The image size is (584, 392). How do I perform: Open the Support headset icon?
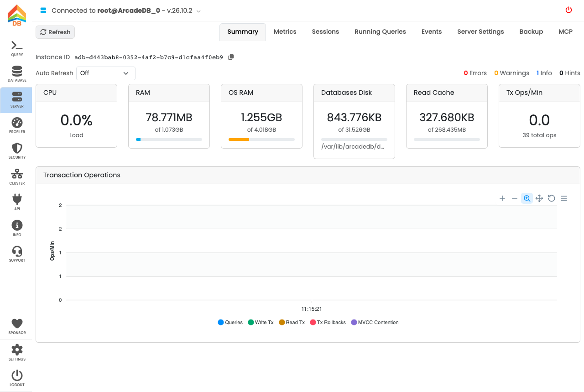pos(17,254)
